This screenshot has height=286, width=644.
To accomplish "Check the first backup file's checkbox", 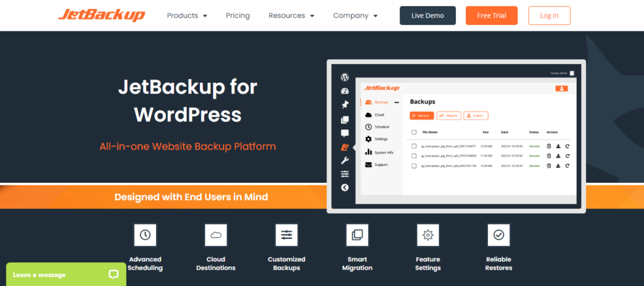I will [414, 146].
